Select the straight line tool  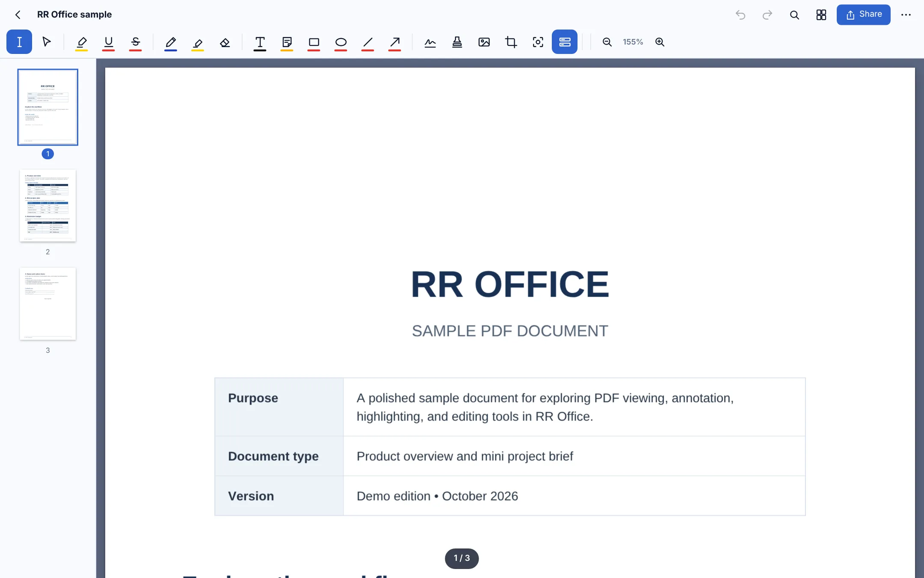click(x=367, y=43)
